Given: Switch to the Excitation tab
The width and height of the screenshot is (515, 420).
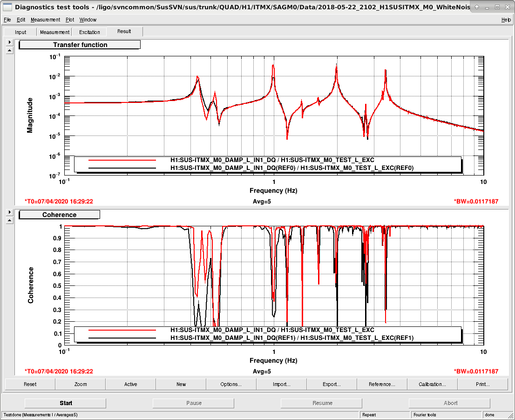Looking at the screenshot, I should (89, 32).
